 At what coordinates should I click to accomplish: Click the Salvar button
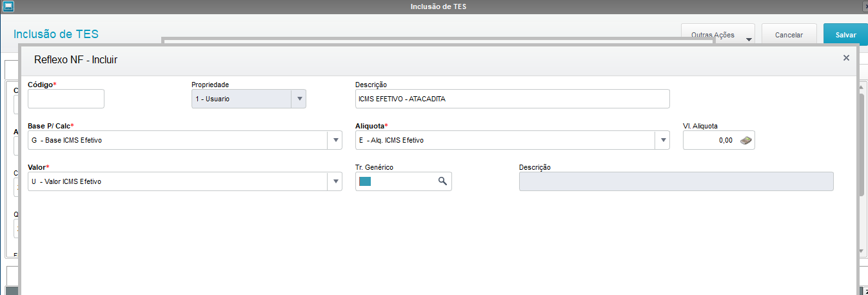(x=845, y=35)
